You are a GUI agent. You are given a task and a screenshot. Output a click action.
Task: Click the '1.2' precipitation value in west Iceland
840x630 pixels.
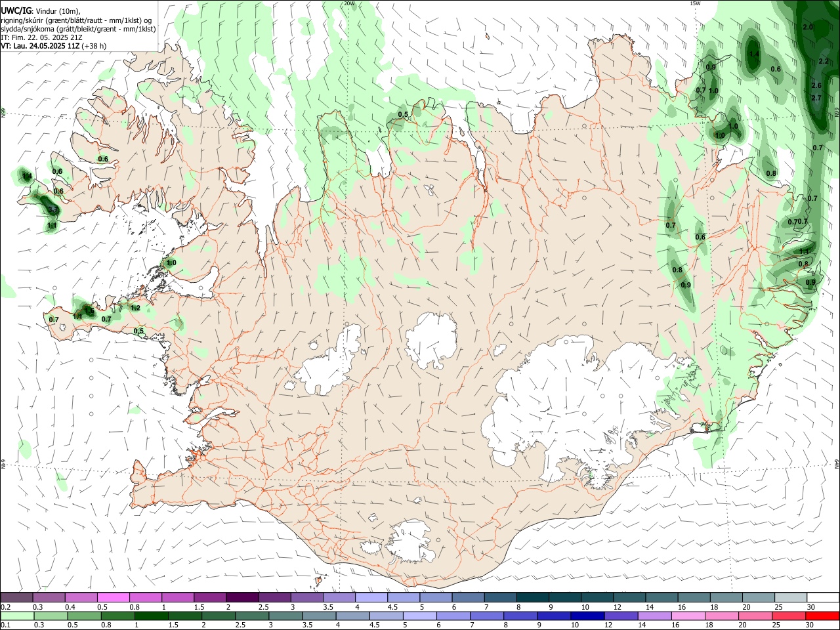[136, 308]
